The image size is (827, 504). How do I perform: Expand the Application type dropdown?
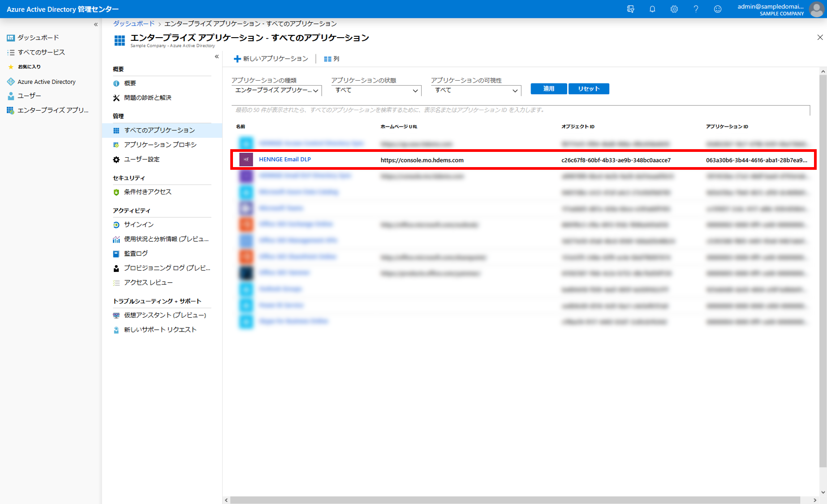click(x=276, y=90)
